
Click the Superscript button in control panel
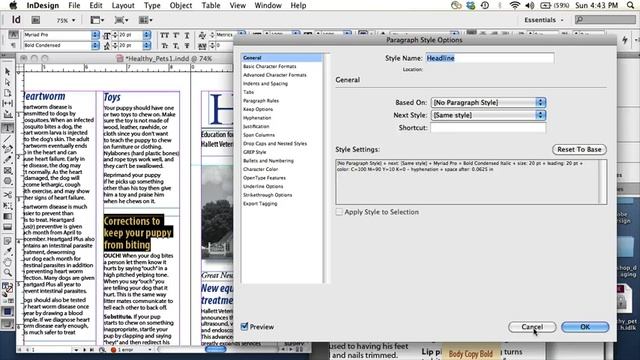pos(176,35)
